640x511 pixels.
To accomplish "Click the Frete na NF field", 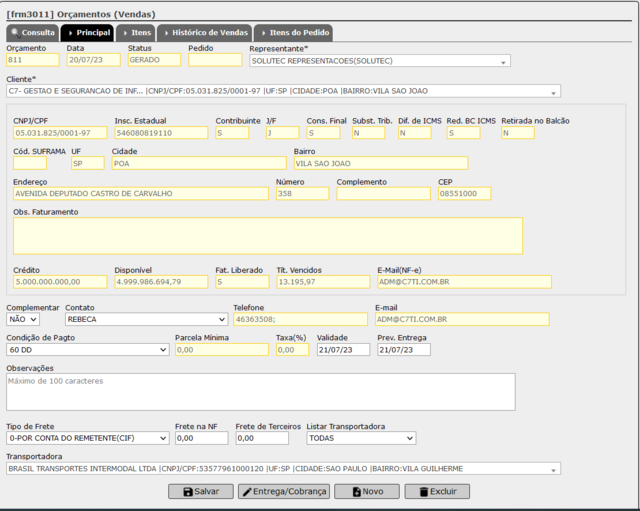I will pos(202,438).
